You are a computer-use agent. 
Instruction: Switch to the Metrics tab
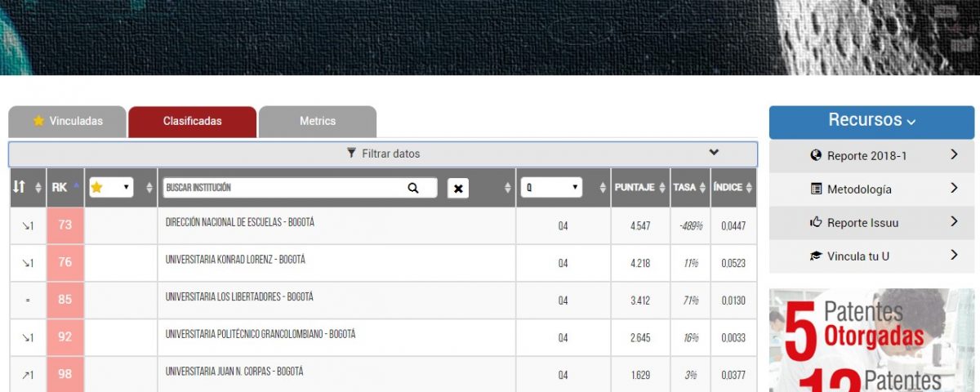click(318, 121)
